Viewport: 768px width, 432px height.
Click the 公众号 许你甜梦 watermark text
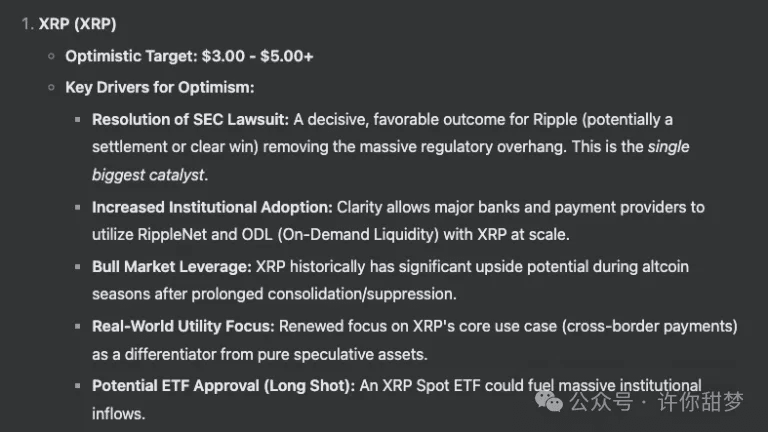point(656,402)
